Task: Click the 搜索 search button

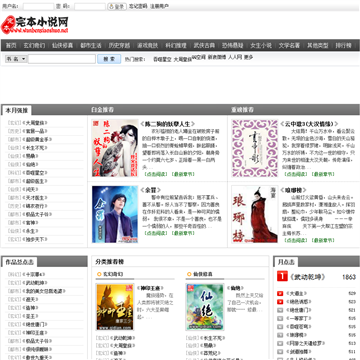Action: [109, 59]
